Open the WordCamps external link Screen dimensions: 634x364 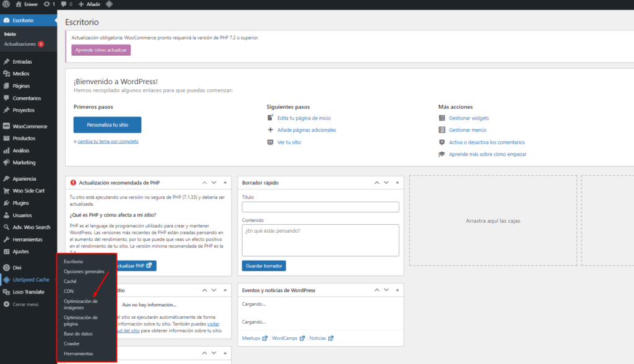click(288, 338)
